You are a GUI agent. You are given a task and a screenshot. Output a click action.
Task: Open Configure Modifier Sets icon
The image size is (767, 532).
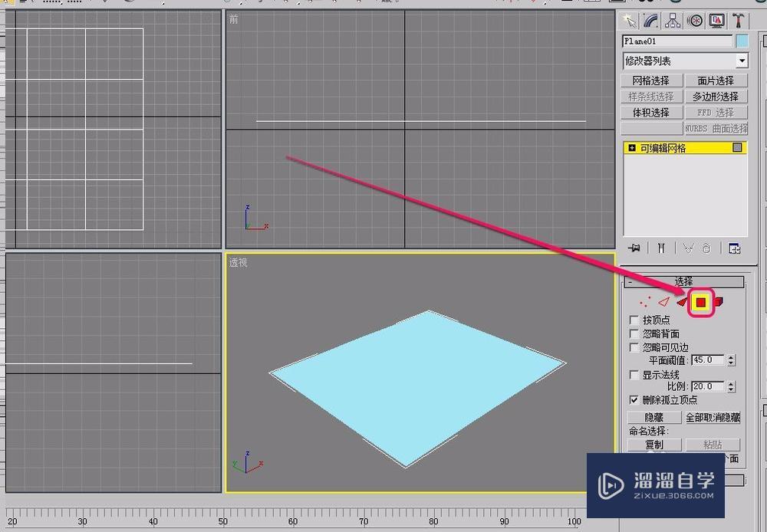(x=734, y=248)
